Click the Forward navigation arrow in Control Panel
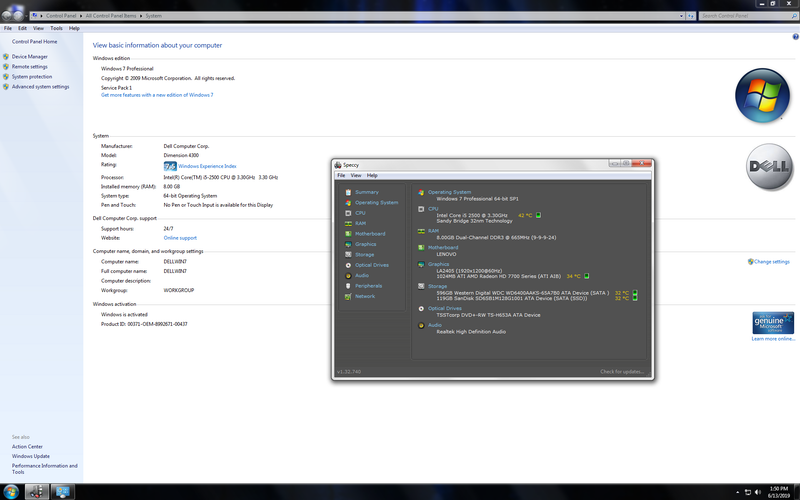The image size is (800, 500). 18,16
